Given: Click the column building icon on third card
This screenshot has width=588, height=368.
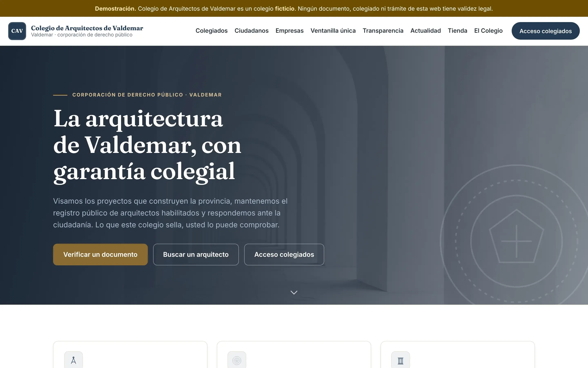Looking at the screenshot, I should 400,360.
